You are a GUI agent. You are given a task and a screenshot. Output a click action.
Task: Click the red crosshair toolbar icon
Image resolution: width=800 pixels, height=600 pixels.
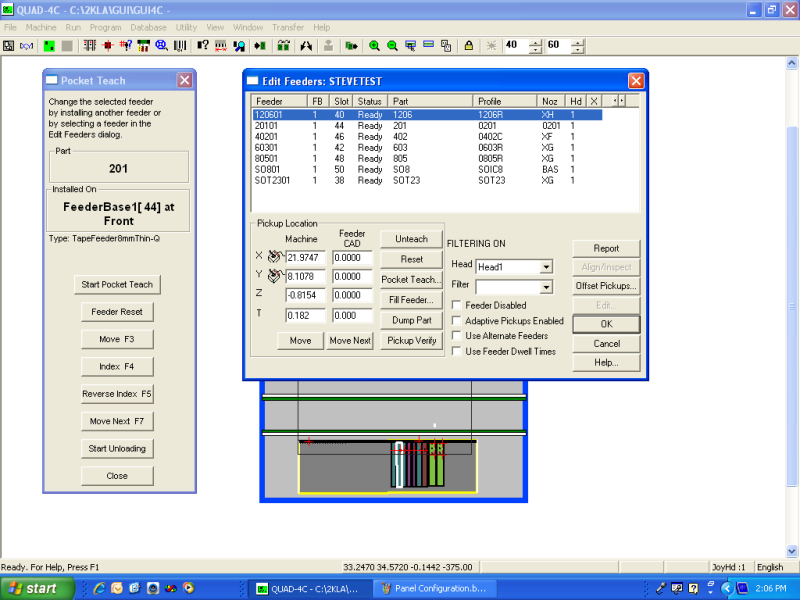108,46
